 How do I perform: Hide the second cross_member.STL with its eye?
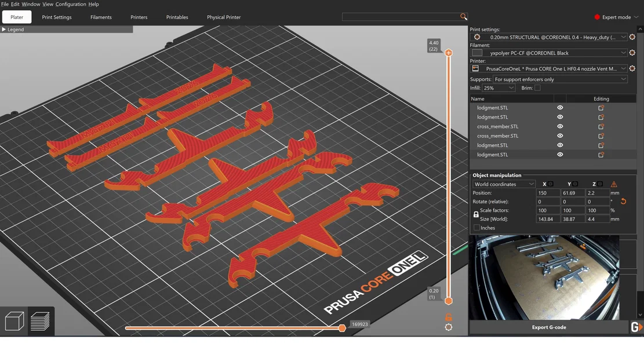(x=560, y=136)
